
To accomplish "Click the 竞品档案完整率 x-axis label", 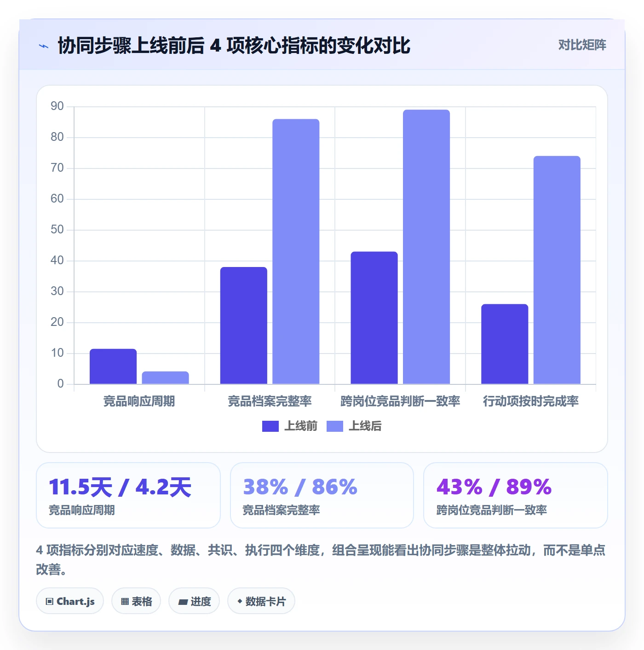I will [270, 401].
